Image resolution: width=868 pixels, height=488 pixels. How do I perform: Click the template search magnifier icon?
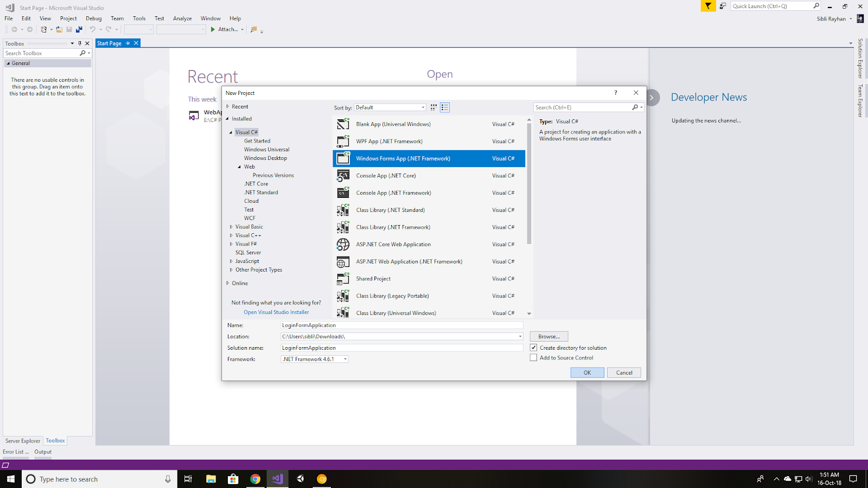point(635,107)
